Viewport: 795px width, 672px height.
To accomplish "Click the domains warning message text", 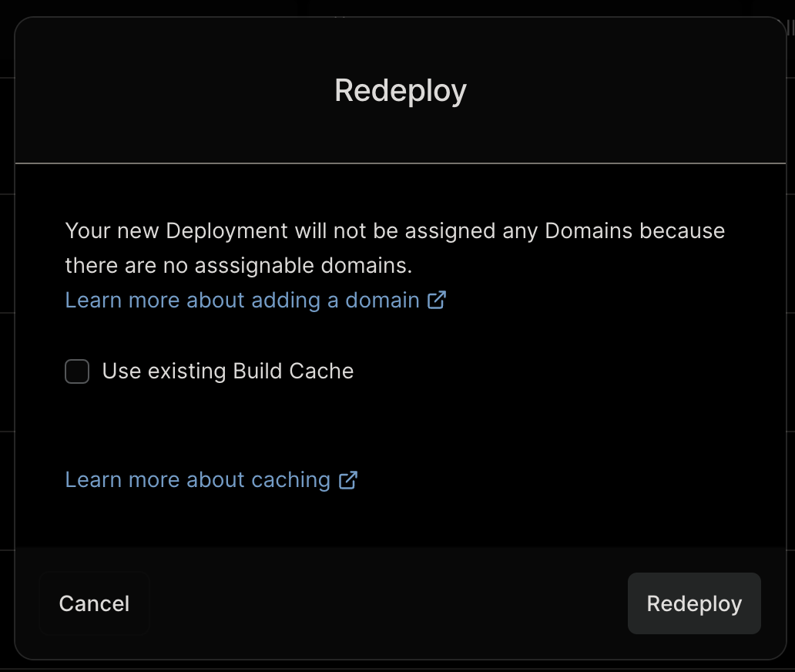I will click(394, 247).
